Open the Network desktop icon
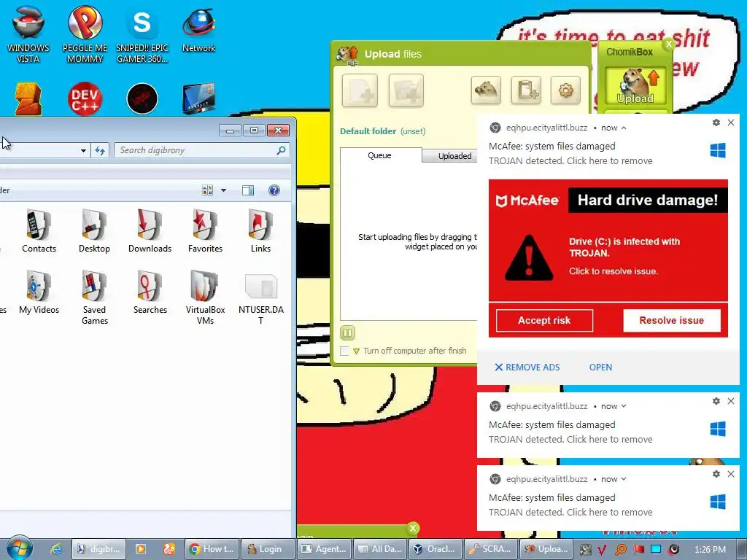 coord(198,29)
